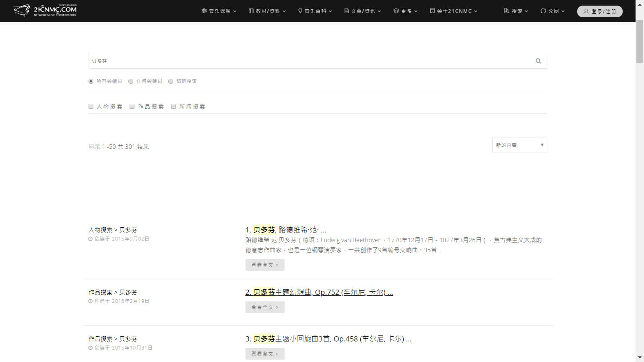
Task: Click the 公网 refresh icon
Action: coord(543,11)
